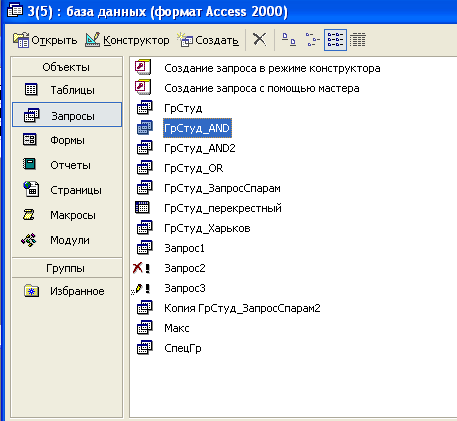This screenshot has height=421, width=457.
Task: Delete selected object with X icon
Action: coord(259,40)
